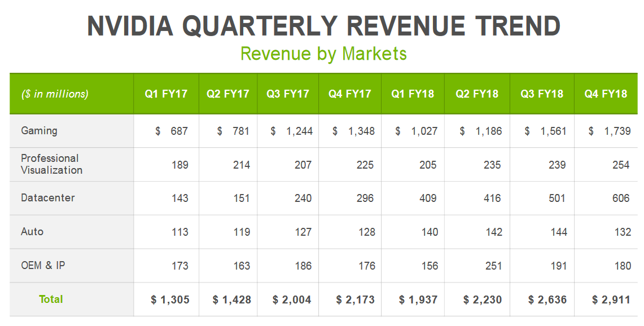Select Professional Visualization value 189
The image size is (644, 326).
tap(180, 165)
